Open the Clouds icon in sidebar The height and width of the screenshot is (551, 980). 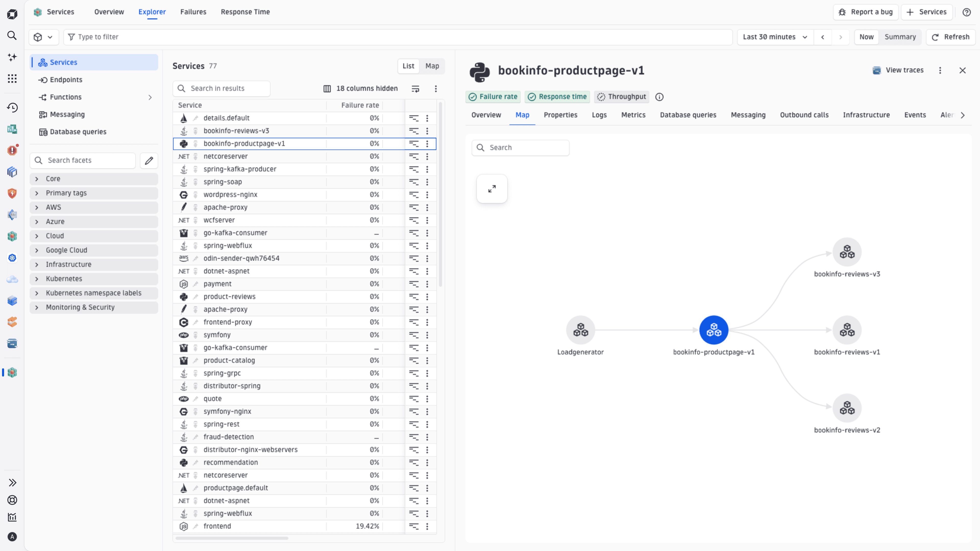coord(12,280)
